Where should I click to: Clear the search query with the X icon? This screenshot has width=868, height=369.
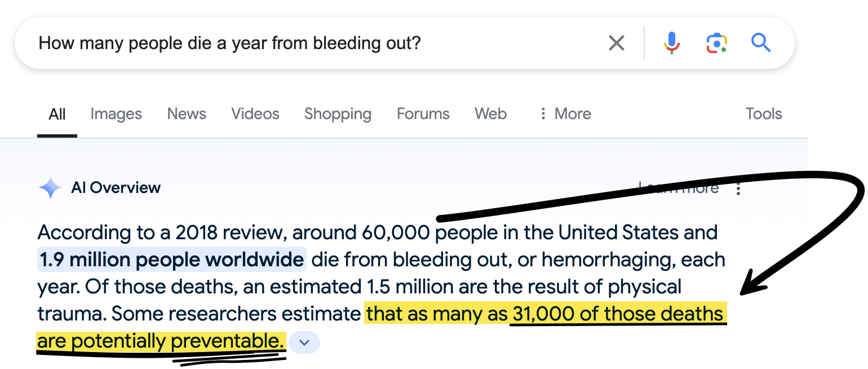pos(617,43)
